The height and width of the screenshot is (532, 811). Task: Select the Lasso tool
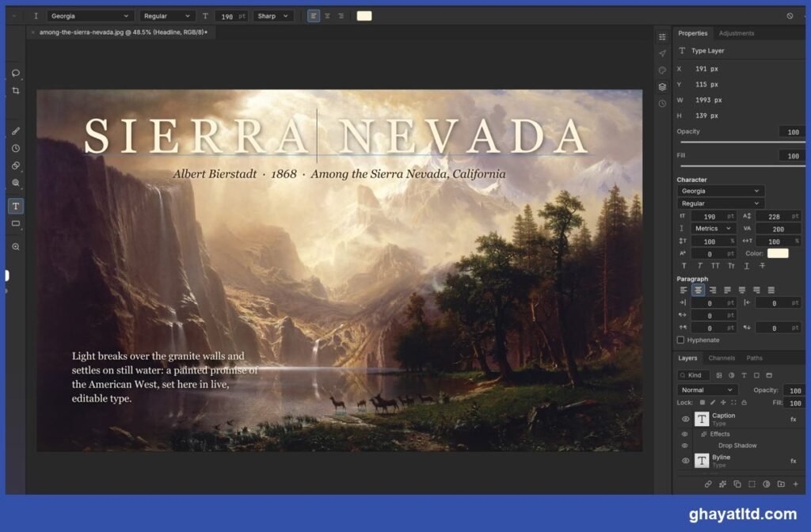point(16,73)
